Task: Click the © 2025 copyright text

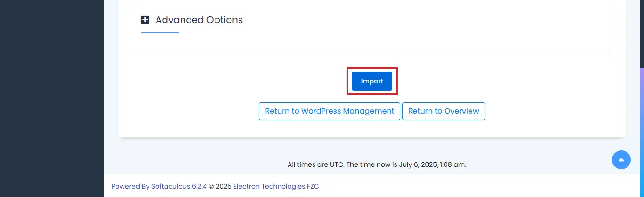Action: coord(220,186)
